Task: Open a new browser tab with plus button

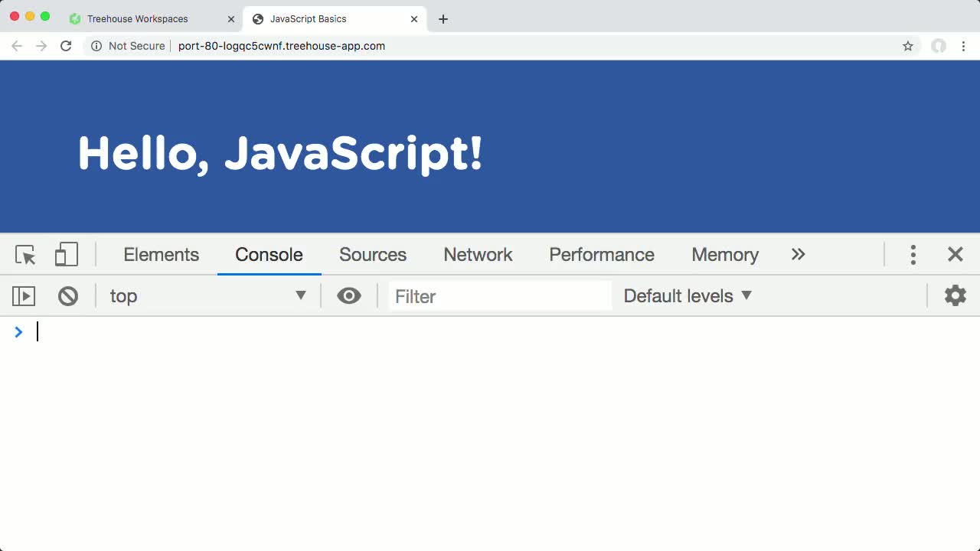Action: [x=443, y=18]
